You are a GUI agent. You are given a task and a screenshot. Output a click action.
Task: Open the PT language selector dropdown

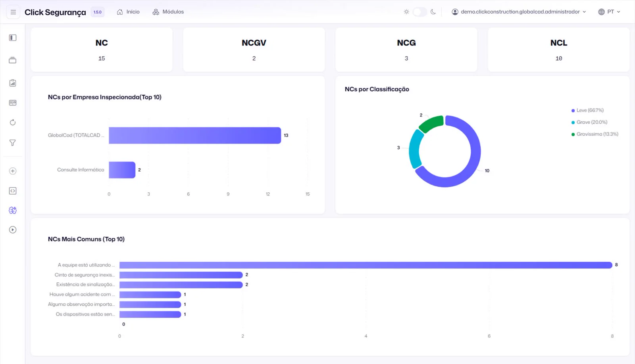tap(609, 12)
